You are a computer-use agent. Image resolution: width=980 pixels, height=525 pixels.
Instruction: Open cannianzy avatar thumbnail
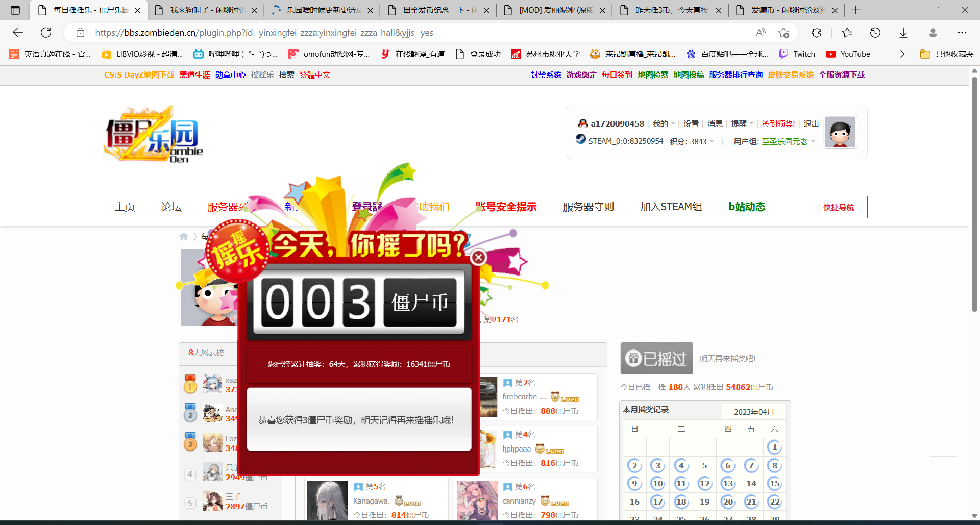(x=477, y=501)
